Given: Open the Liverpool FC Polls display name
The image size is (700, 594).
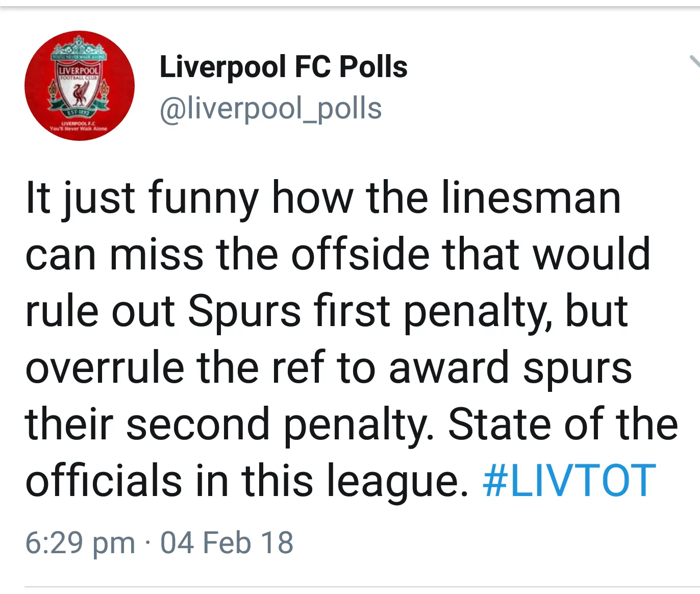Looking at the screenshot, I should click(x=283, y=67).
